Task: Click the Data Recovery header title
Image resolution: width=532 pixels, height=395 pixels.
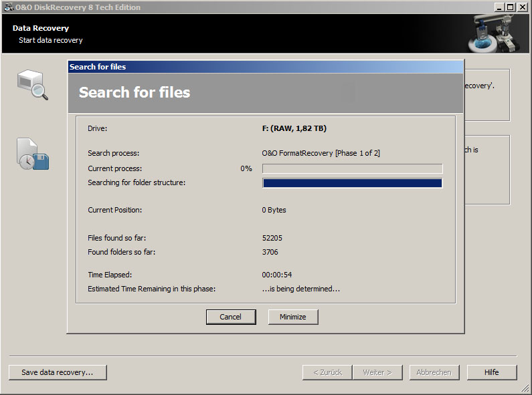Action: pyautogui.click(x=41, y=28)
